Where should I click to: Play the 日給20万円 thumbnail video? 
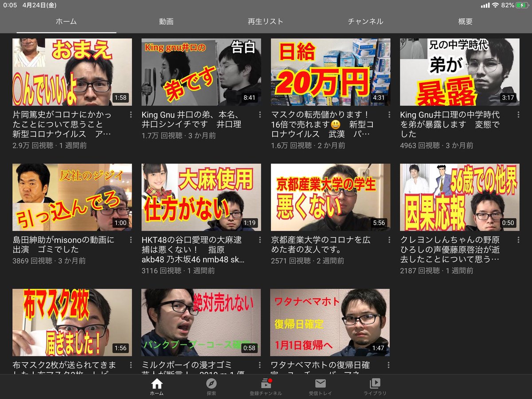point(330,72)
